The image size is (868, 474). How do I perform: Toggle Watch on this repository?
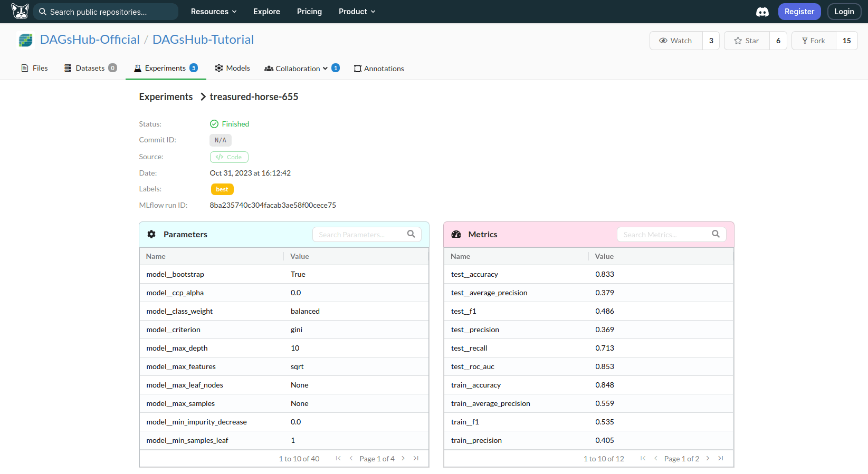tap(676, 41)
